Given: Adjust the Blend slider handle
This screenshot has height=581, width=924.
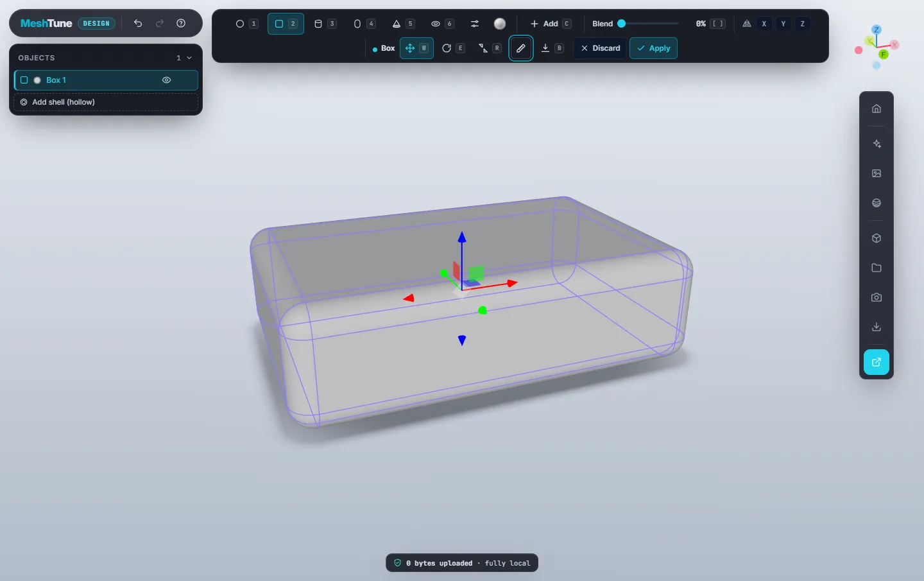Looking at the screenshot, I should click(x=621, y=24).
